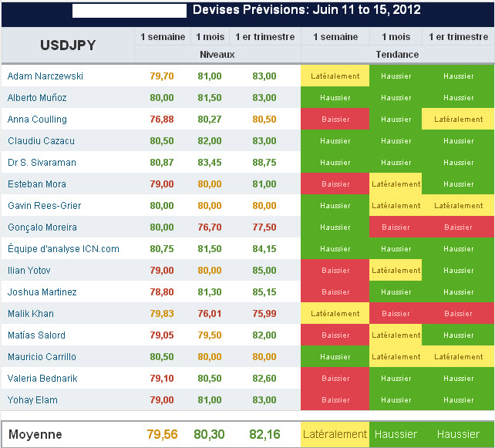
Task: Click Mauricio Carrillo's Latéralement quarter trend
Action: click(458, 356)
